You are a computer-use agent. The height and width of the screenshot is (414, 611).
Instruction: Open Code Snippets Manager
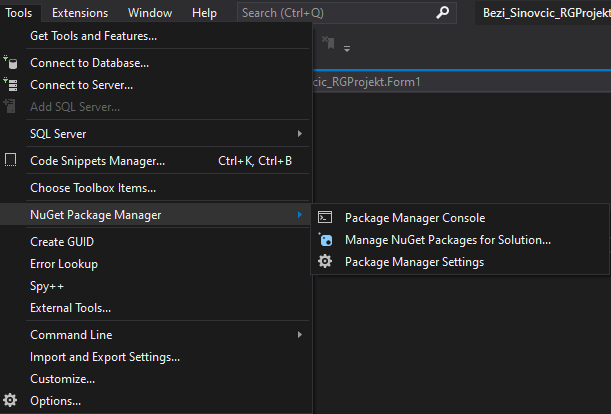pos(156,161)
